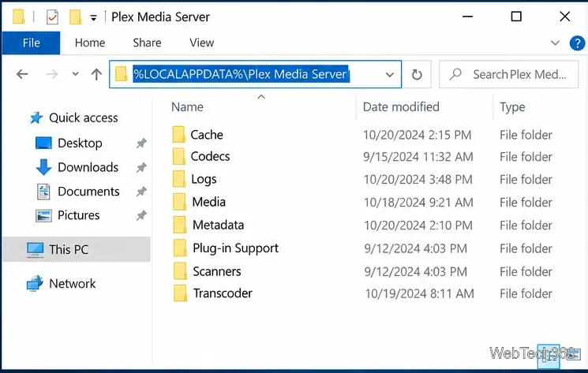Click the folder icon beside Transcoder
Viewport: 588px width, 373px height.
coord(180,293)
